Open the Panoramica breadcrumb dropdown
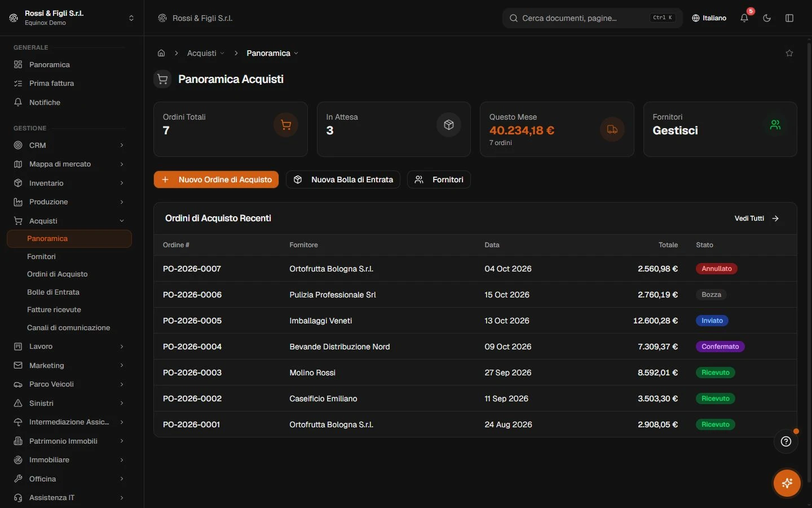Viewport: 812px width, 508px height. point(272,53)
